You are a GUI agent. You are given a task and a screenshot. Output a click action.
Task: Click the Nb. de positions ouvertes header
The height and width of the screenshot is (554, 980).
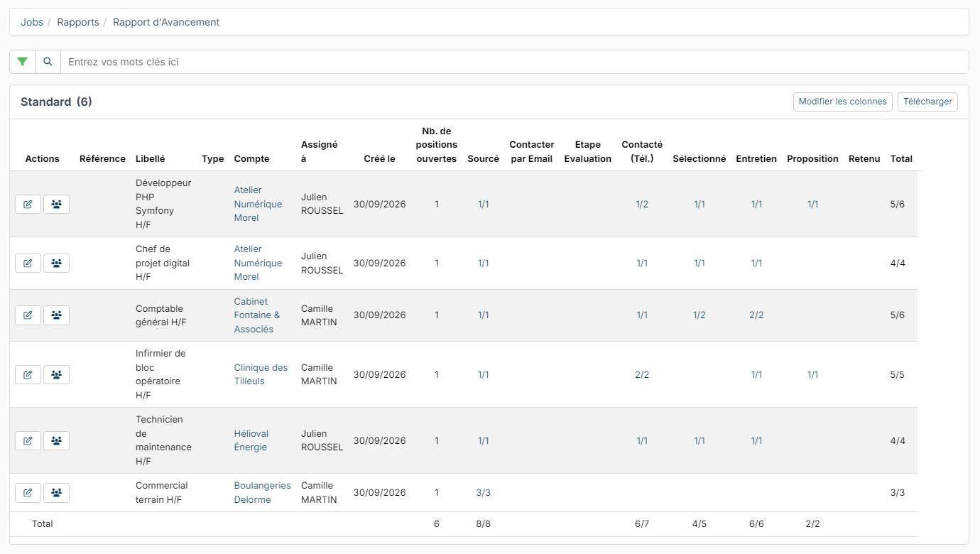tap(437, 145)
